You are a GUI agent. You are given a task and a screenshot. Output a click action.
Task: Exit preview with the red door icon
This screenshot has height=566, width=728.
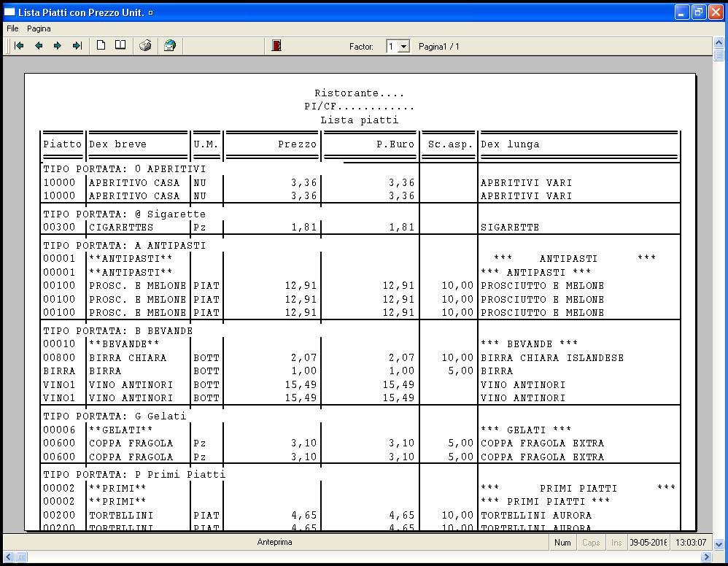click(276, 45)
